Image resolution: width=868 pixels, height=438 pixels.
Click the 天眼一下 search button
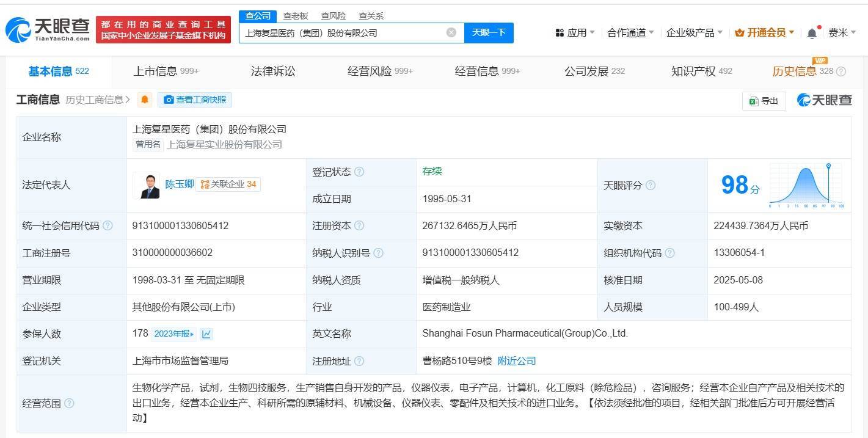(489, 32)
